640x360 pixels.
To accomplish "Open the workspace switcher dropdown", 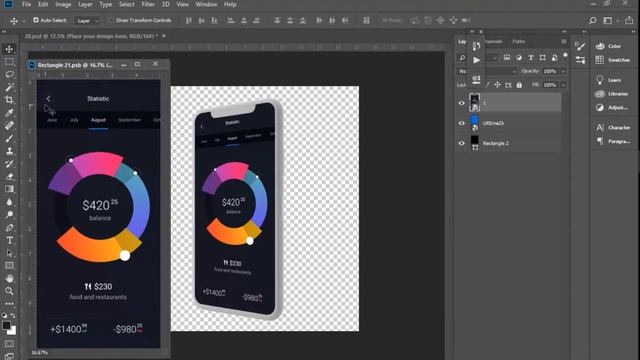I will coord(607,20).
